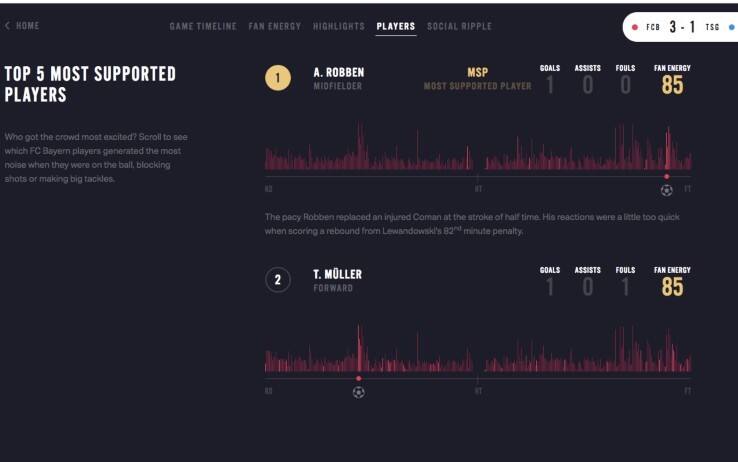Click the red FCB team dot
Image resolution: width=738 pixels, height=462 pixels.
coord(635,27)
